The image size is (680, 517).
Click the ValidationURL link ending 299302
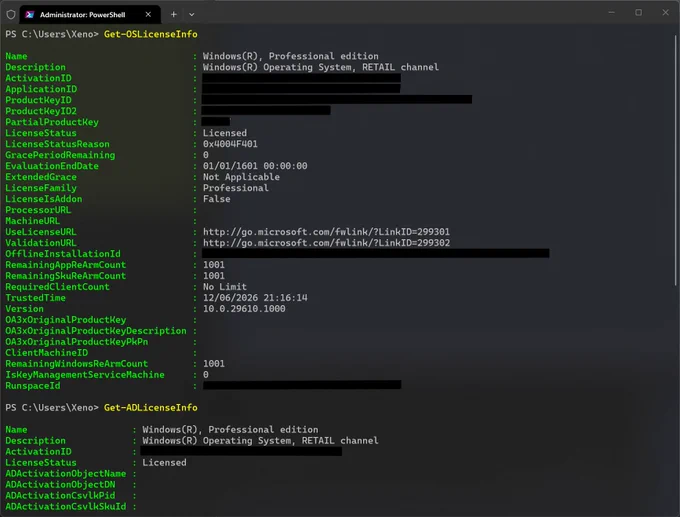[326, 243]
